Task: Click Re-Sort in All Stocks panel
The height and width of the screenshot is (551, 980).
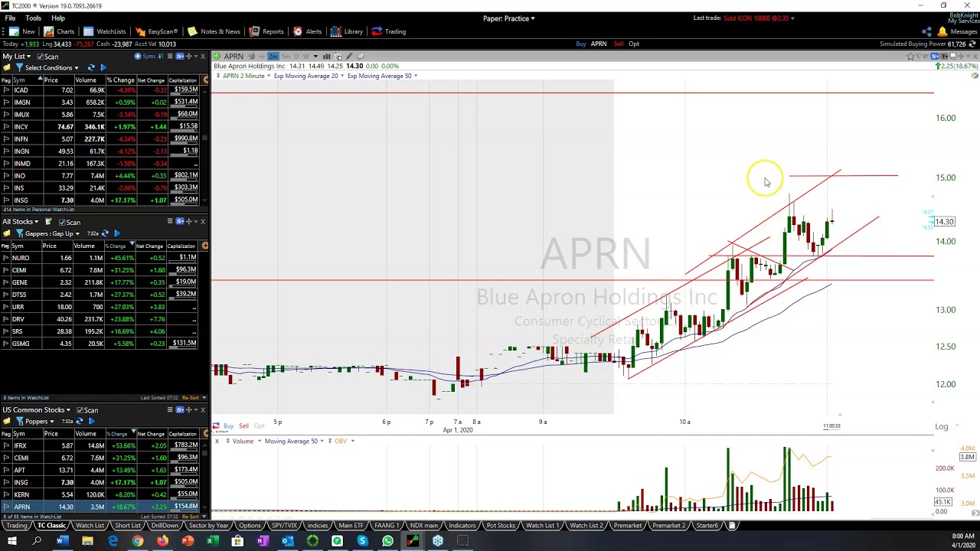Action: 191,398
